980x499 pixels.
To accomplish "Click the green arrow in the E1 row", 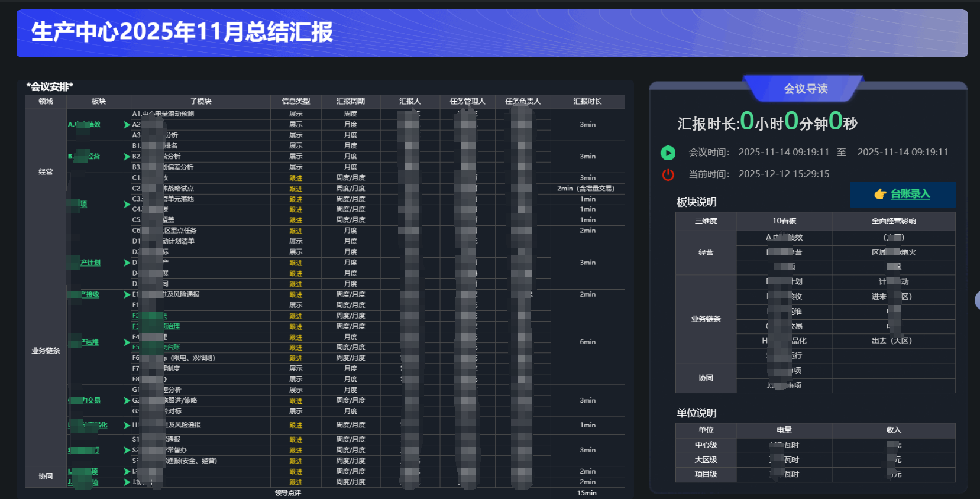I will point(127,294).
